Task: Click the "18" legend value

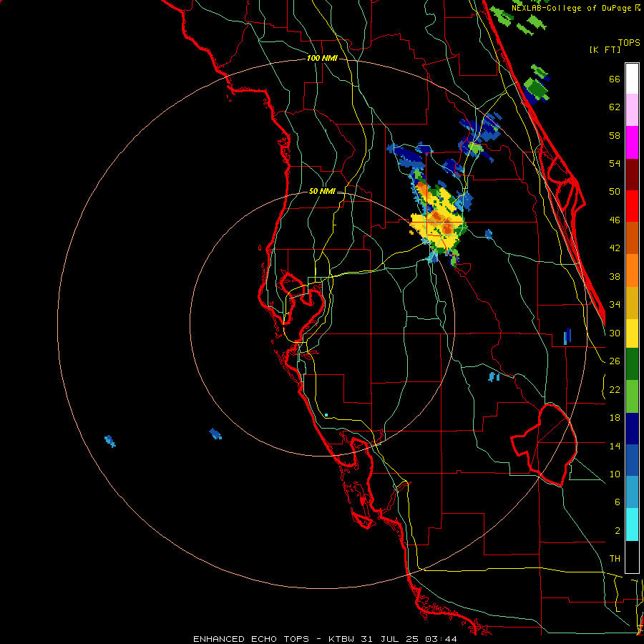Action: (x=615, y=418)
